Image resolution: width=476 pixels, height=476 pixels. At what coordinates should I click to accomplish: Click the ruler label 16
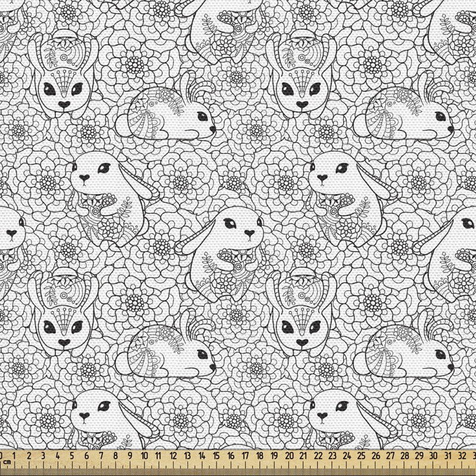point(231,456)
